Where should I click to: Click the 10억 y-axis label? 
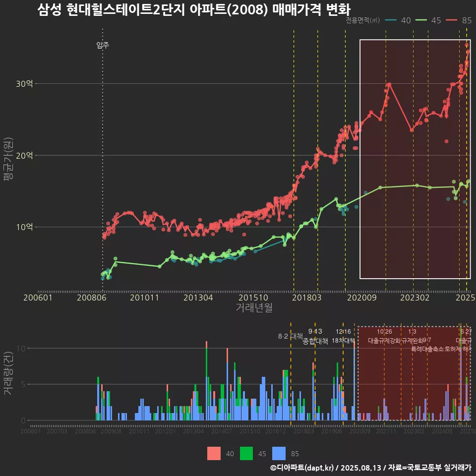(24, 227)
